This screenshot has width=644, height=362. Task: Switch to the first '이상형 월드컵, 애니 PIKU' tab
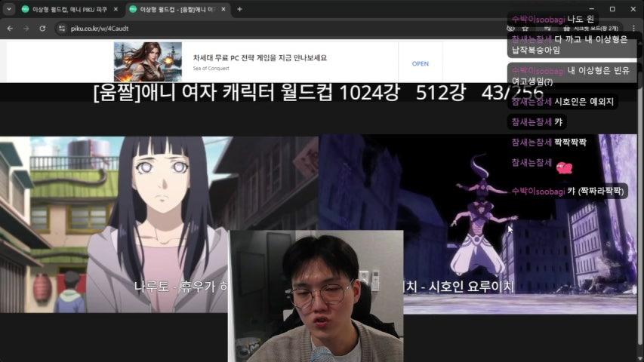pos(64,9)
